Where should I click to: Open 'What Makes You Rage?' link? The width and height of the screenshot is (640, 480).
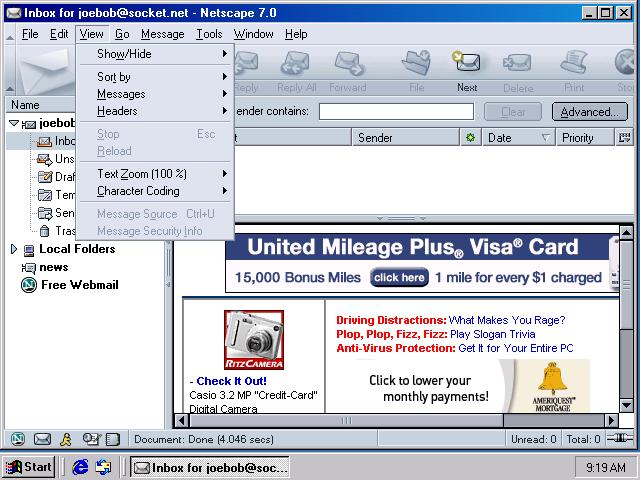[507, 320]
